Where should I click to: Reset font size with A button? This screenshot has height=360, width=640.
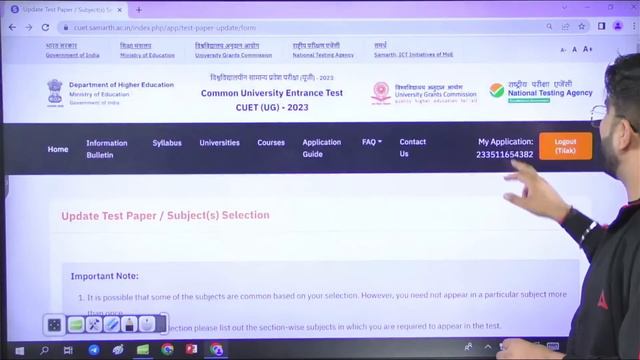click(x=574, y=49)
